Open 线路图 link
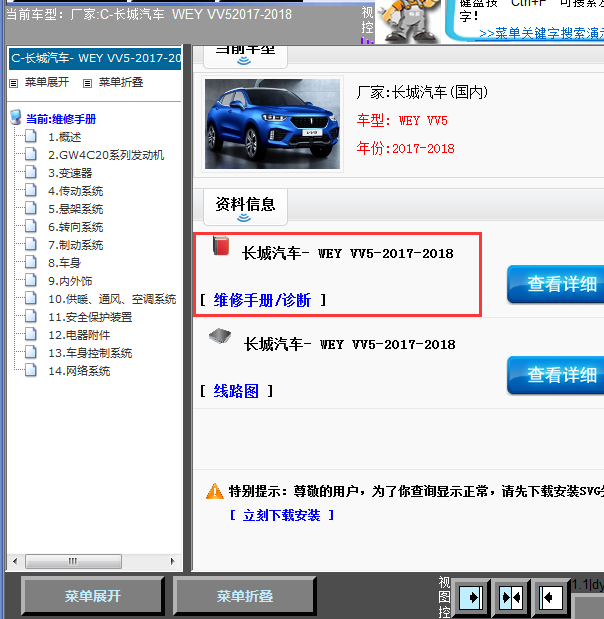Image resolution: width=604 pixels, height=619 pixels. [236, 391]
